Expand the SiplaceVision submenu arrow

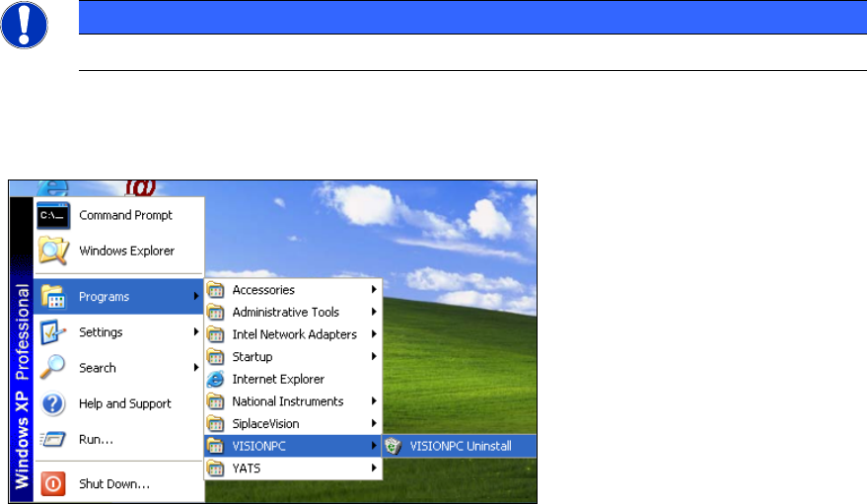point(374,423)
